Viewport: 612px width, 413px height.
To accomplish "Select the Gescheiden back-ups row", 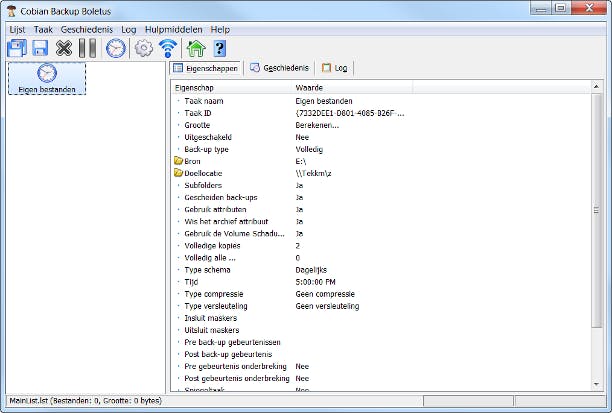I will pos(382,198).
